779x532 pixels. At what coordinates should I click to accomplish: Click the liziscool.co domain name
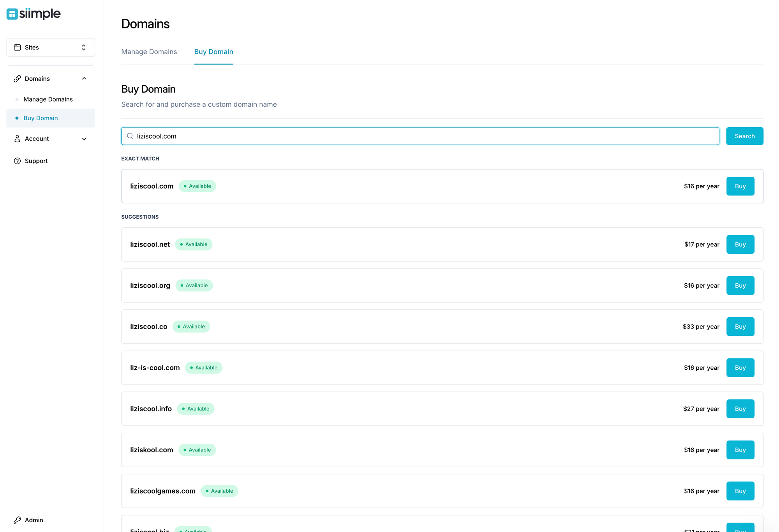(x=148, y=327)
